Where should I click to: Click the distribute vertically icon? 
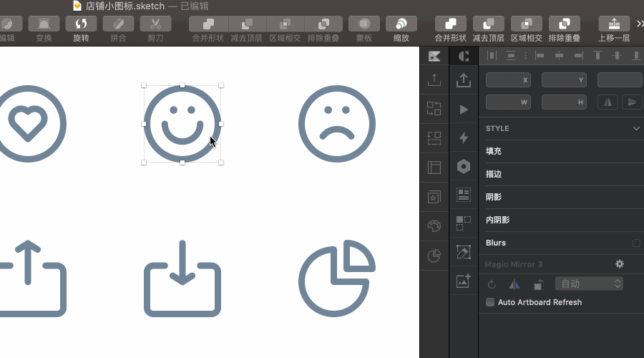coord(511,55)
